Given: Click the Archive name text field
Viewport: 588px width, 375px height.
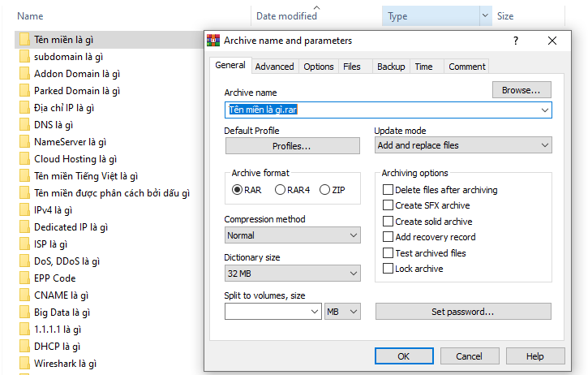Looking at the screenshot, I should click(x=381, y=110).
